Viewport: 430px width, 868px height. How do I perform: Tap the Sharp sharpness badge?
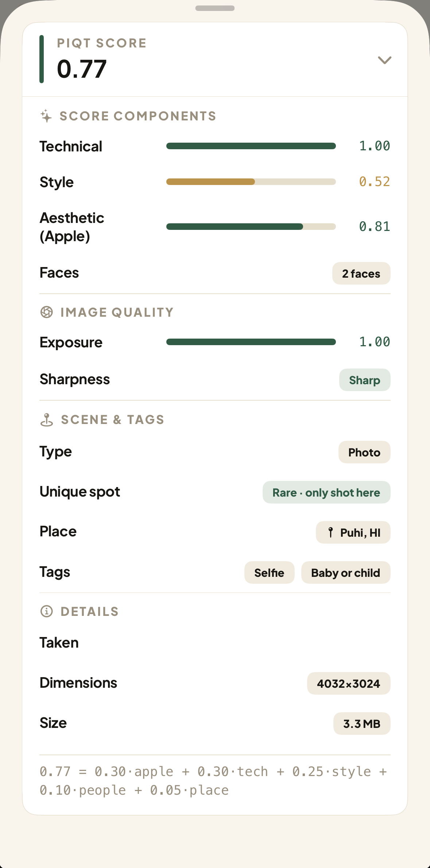coord(365,380)
